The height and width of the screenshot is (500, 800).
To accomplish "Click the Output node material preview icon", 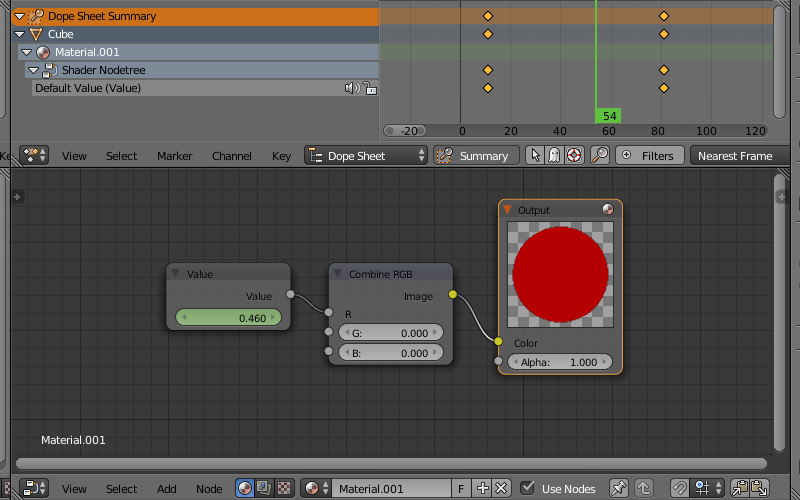I will pyautogui.click(x=607, y=209).
